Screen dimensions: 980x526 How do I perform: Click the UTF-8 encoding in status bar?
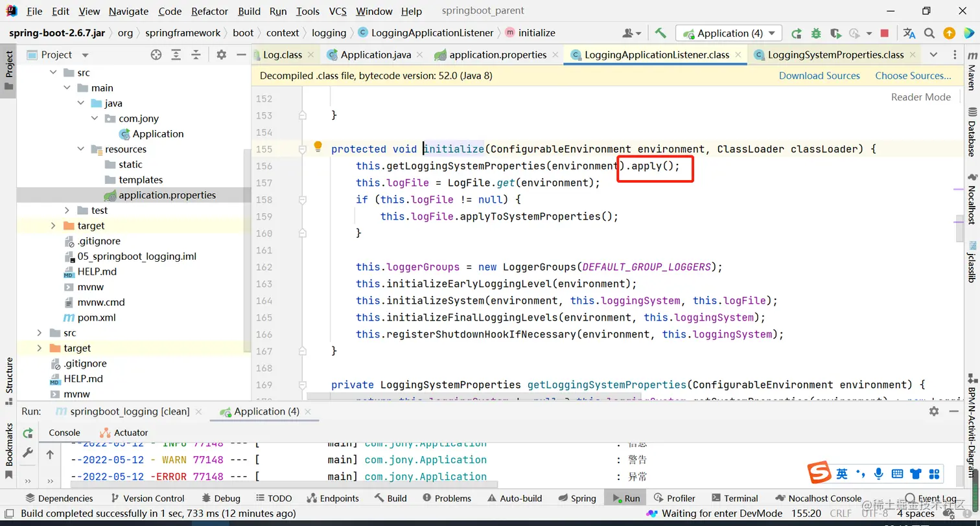click(874, 514)
